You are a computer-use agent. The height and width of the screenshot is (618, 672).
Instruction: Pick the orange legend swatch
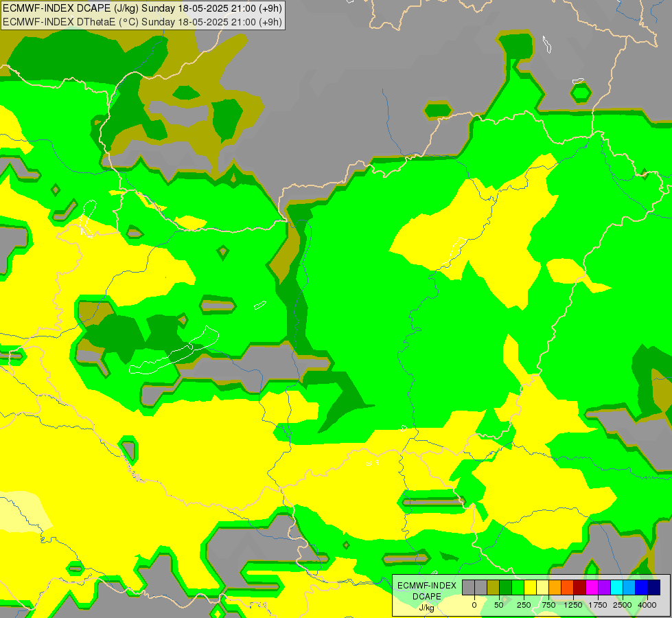click(x=555, y=587)
